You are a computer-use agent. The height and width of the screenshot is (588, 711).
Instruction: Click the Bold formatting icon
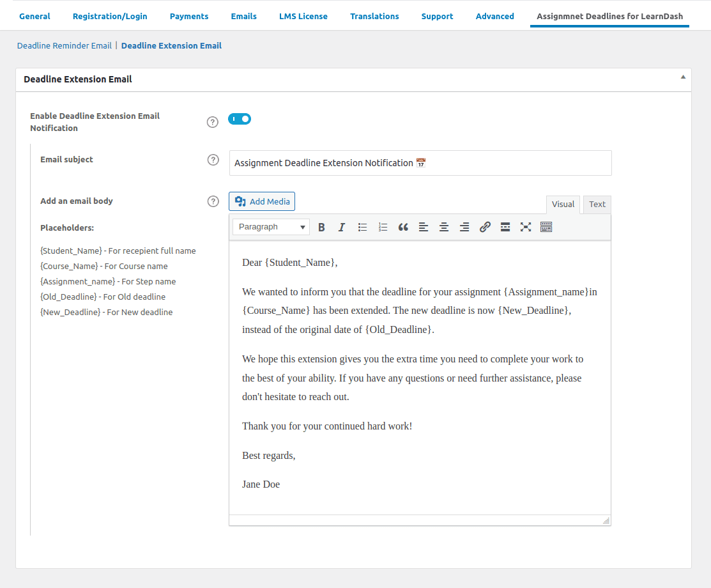pyautogui.click(x=321, y=227)
